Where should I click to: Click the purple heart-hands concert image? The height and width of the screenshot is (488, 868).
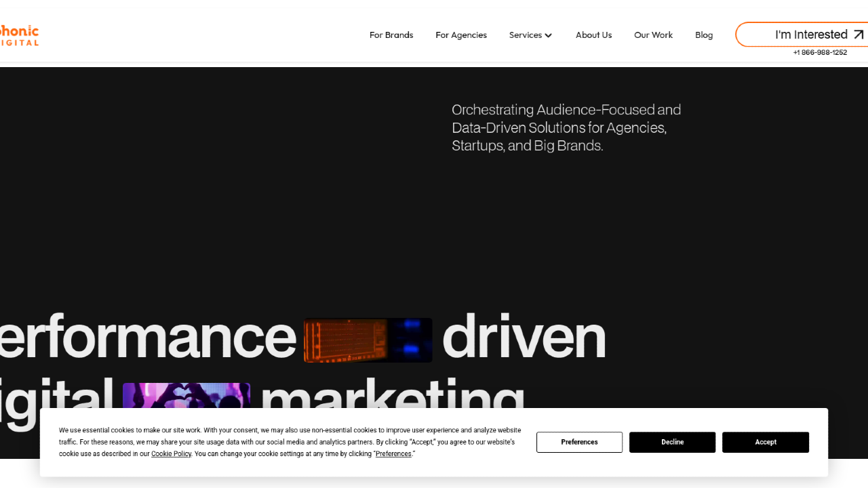coord(186,396)
